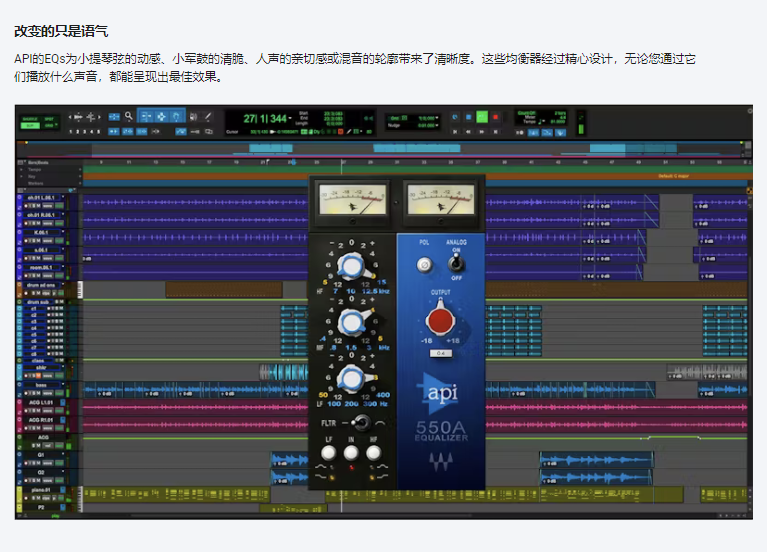The height and width of the screenshot is (552, 767).
Task: Toggle Tab to Transients button
Action: 113,131
